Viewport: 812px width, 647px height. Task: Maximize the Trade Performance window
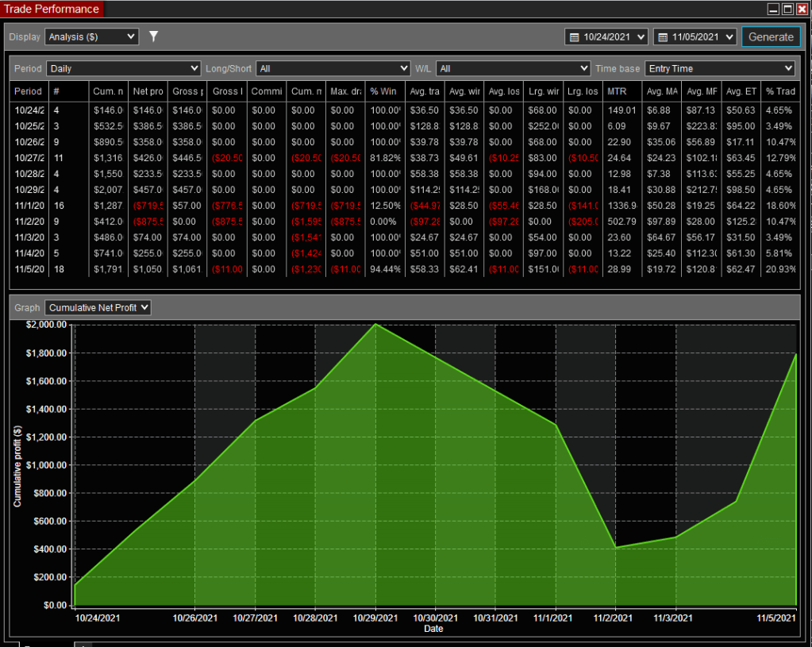[787, 10]
